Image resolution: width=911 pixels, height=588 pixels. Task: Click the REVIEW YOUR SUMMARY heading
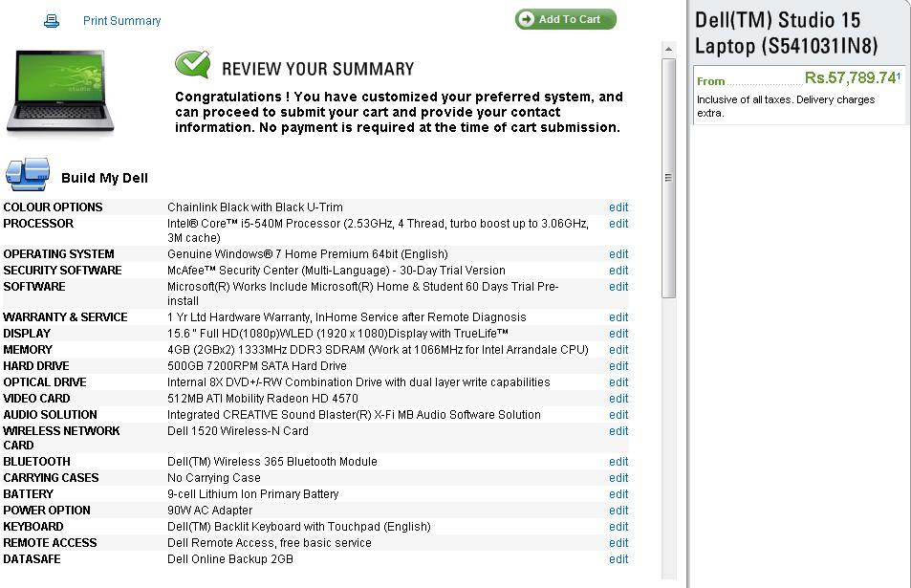317,69
